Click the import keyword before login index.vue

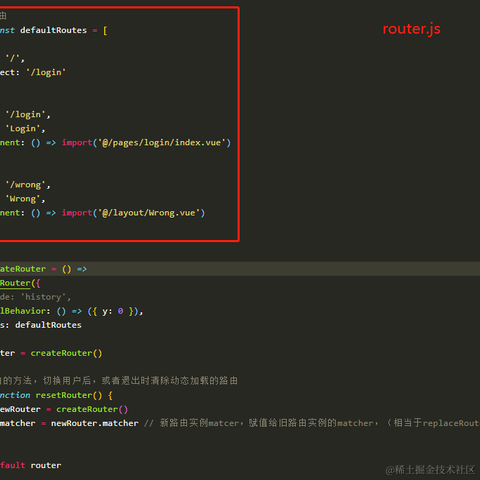click(77, 143)
